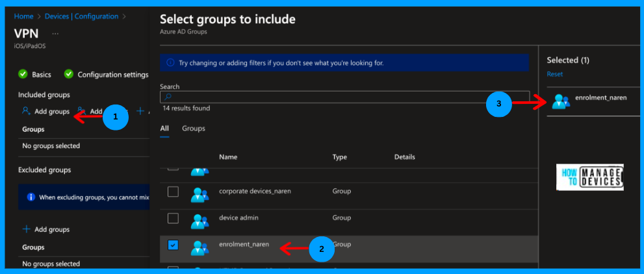Click Reset under Selected (1)
This screenshot has width=644, height=274.
point(555,74)
